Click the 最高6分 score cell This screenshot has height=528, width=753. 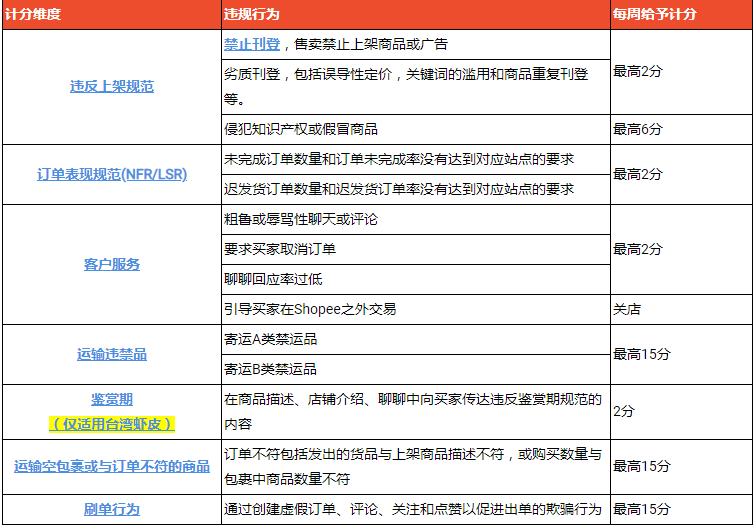point(637,129)
